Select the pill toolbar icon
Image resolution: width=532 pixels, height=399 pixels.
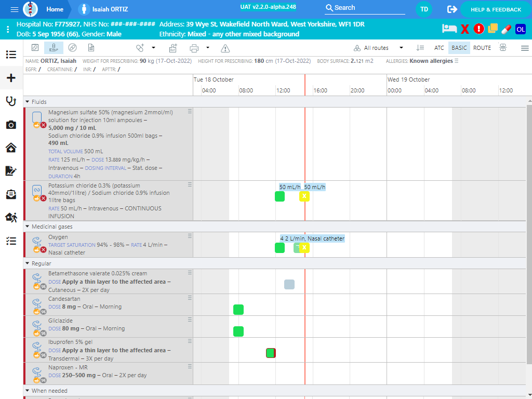click(72, 48)
